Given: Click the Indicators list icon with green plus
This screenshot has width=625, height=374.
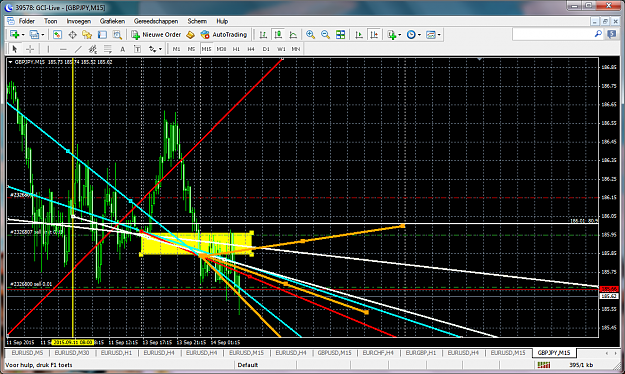Looking at the screenshot, I should [391, 35].
